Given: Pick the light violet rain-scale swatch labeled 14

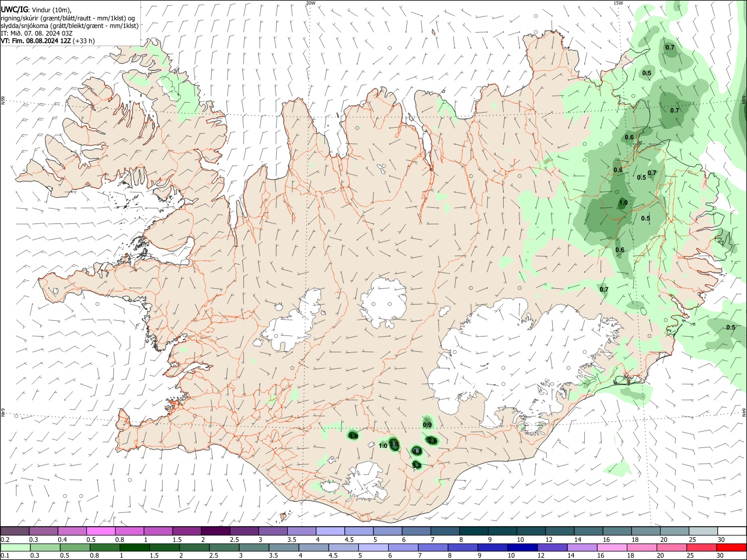Looking at the screenshot, I should (582, 547).
